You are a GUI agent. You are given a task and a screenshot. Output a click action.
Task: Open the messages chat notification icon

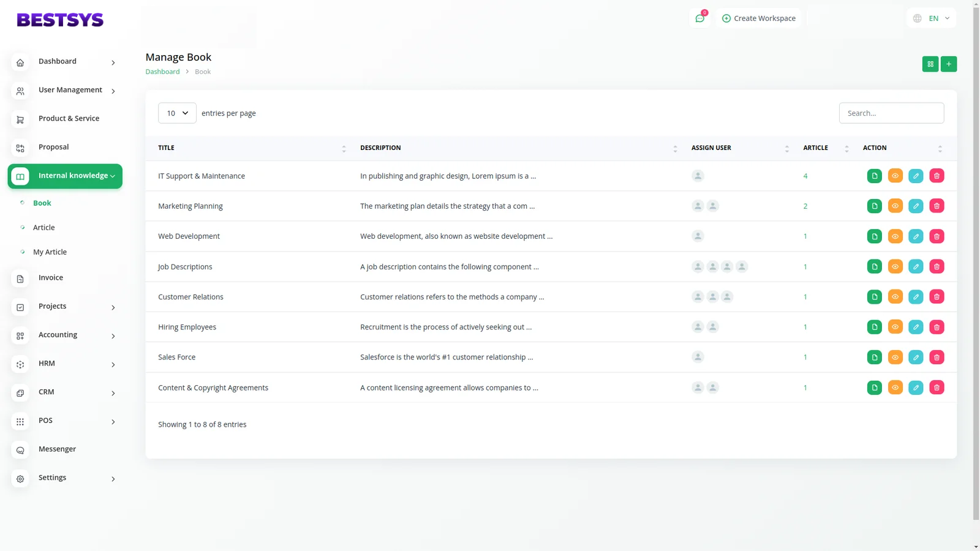point(699,18)
